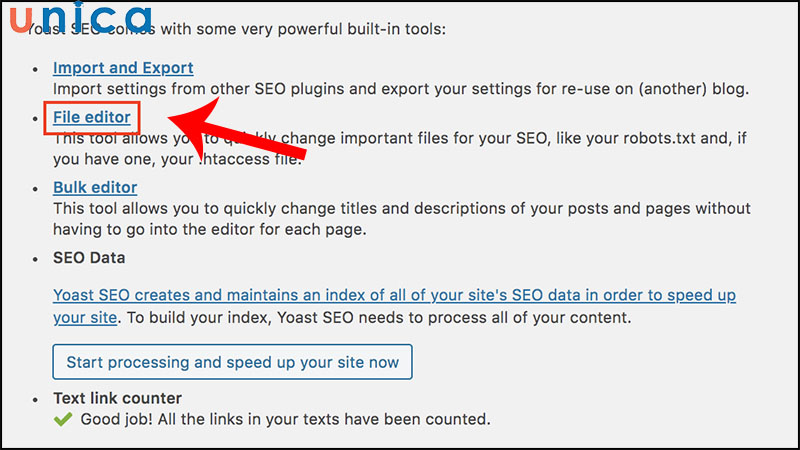Click the 'Good job!' links counted message
Screen dimensions: 800x450
(x=284, y=419)
